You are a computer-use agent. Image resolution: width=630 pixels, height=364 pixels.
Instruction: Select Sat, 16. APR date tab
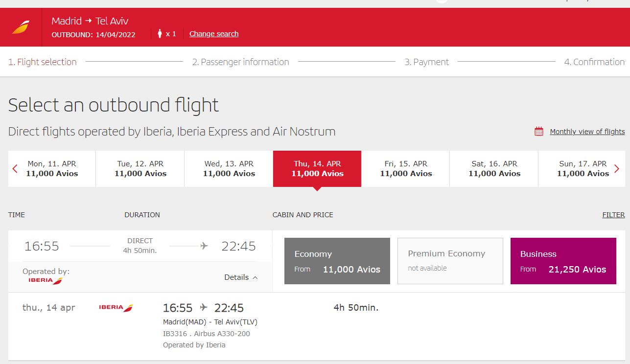[x=494, y=169]
